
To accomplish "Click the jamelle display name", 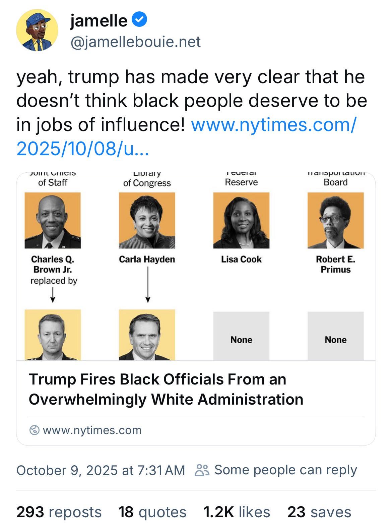I will coord(99,21).
